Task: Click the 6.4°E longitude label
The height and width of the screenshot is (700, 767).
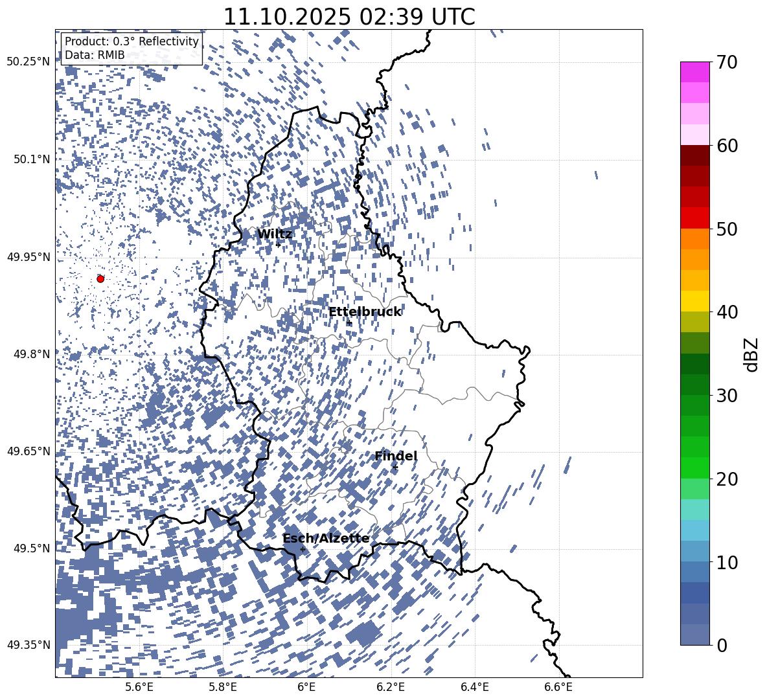Action: pos(474,687)
